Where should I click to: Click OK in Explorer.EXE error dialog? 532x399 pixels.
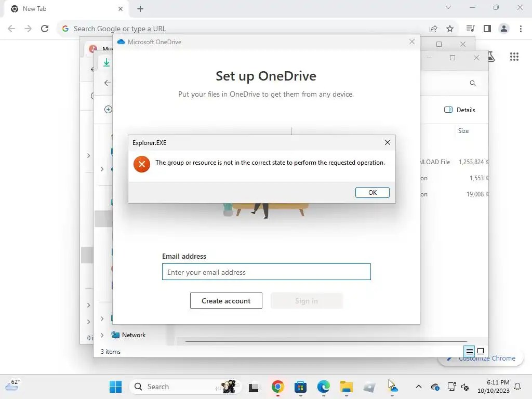click(x=372, y=192)
